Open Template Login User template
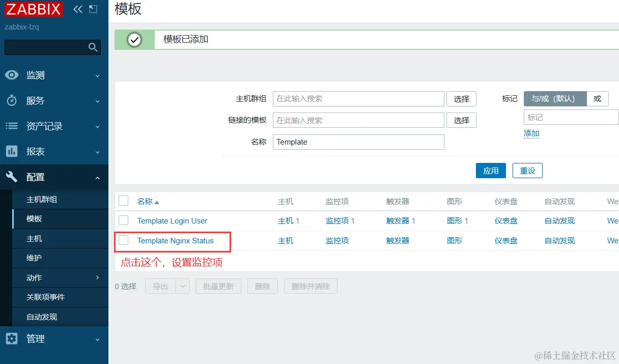 [x=172, y=221]
